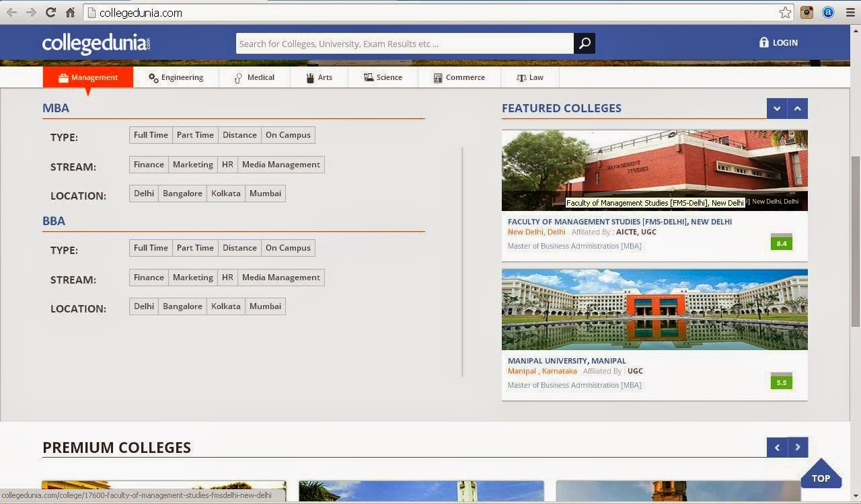
Task: Click the browser forward arrow
Action: (x=31, y=12)
